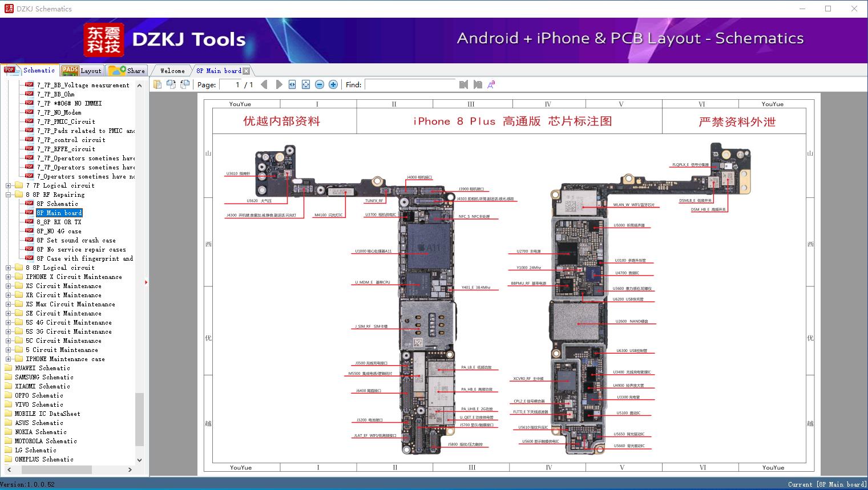Expand 5S 3G Circuit Maintenance node
The height and width of the screenshot is (490, 868).
9,331
